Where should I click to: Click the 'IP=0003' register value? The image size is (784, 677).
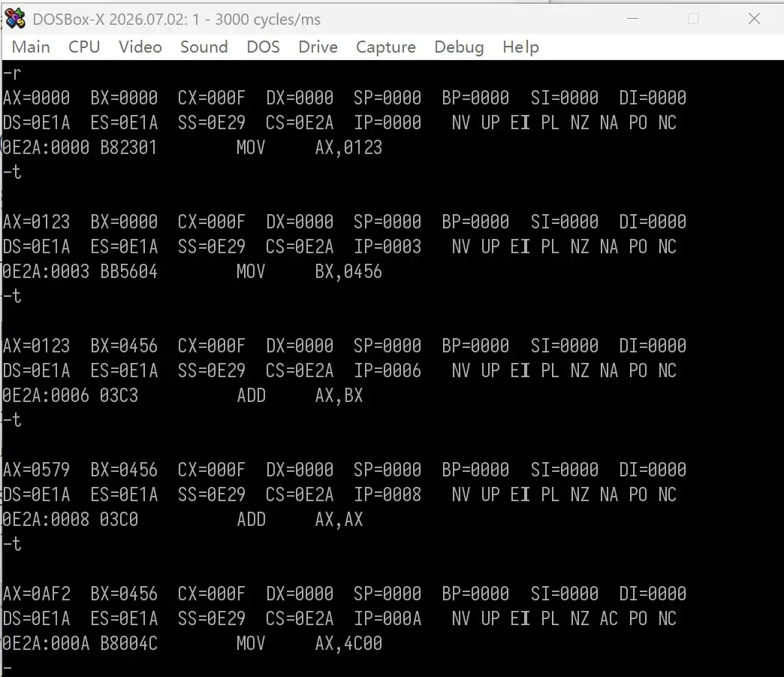[x=387, y=246]
